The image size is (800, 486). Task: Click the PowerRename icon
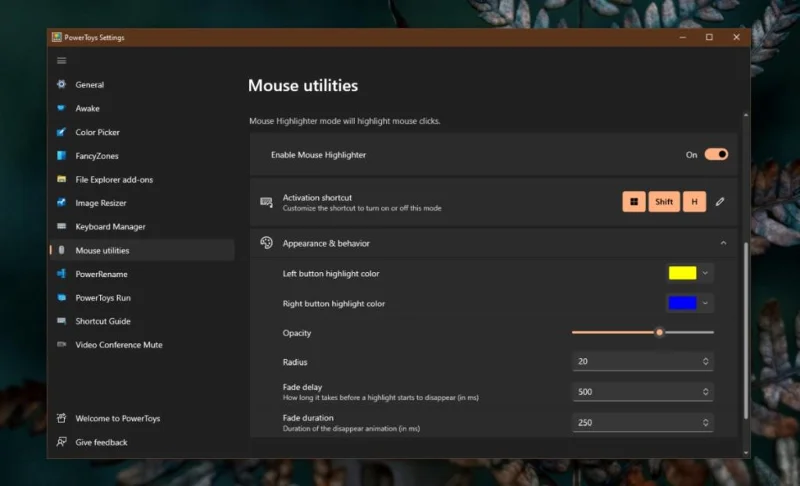pyautogui.click(x=61, y=273)
